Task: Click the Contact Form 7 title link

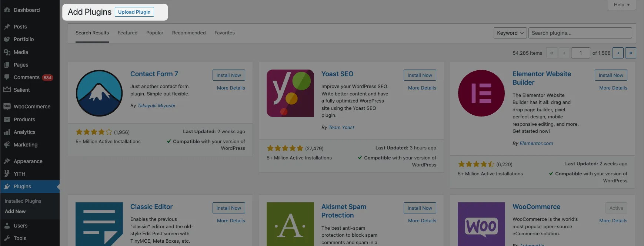Action: pos(154,74)
